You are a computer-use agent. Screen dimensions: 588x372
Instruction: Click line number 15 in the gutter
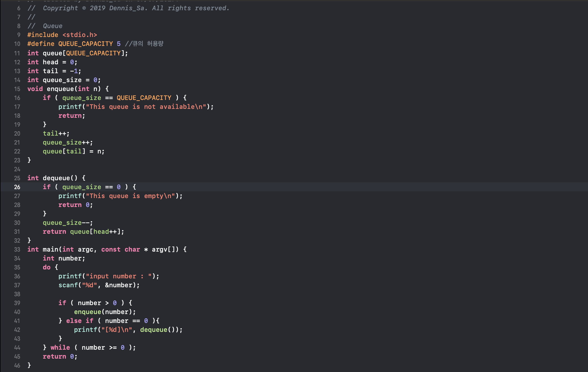[x=17, y=89]
